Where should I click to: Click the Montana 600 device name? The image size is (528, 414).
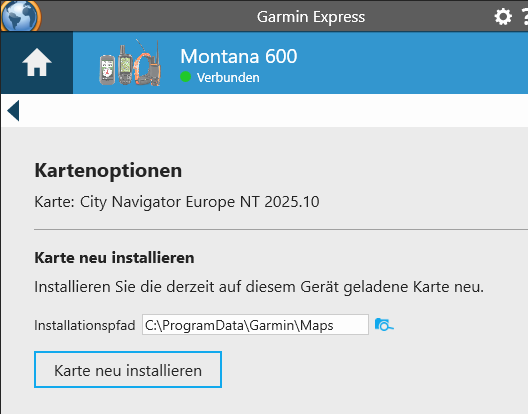[239, 56]
